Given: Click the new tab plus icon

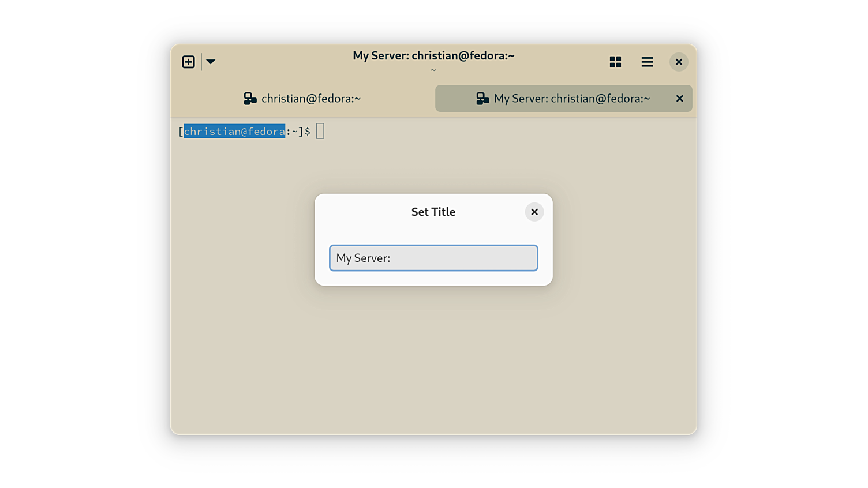Looking at the screenshot, I should click(x=188, y=62).
